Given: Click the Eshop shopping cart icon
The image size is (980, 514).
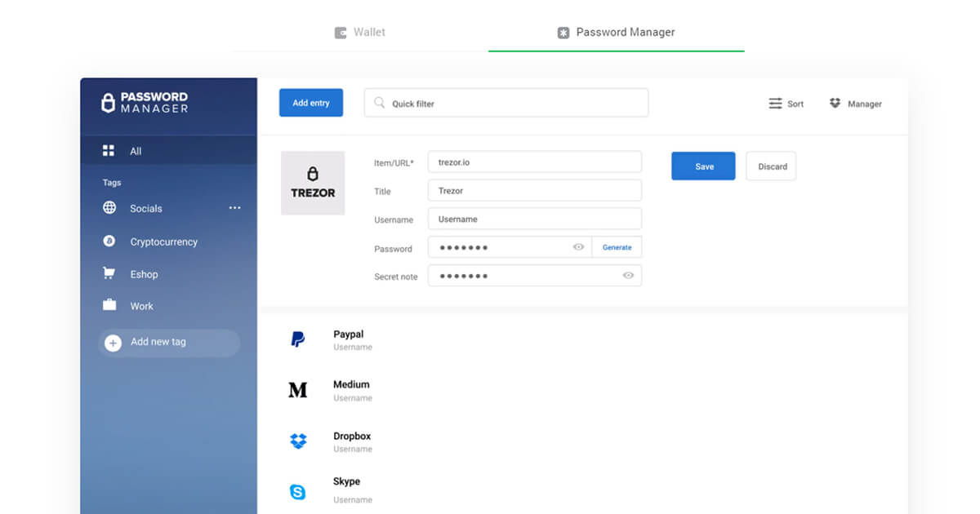Looking at the screenshot, I should pos(109,274).
